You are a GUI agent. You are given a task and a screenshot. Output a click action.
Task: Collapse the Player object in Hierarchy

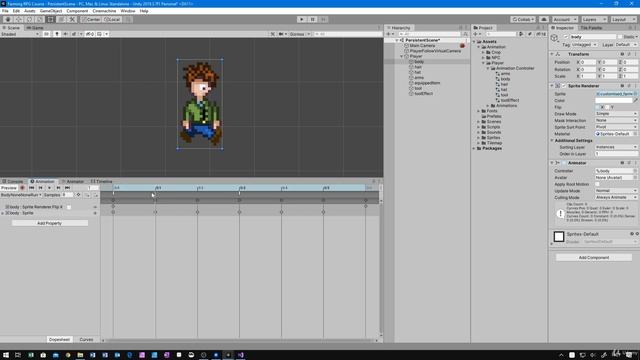(402, 56)
